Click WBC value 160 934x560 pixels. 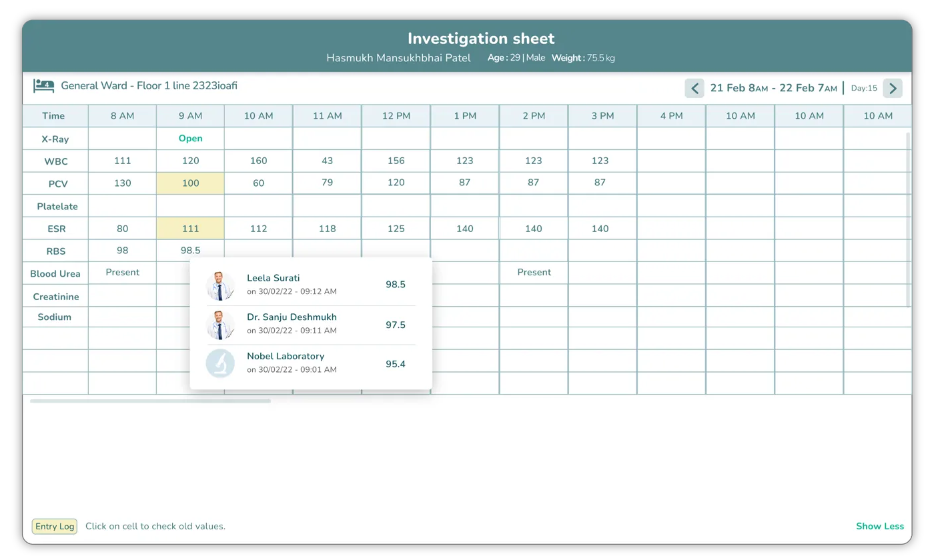pos(258,161)
